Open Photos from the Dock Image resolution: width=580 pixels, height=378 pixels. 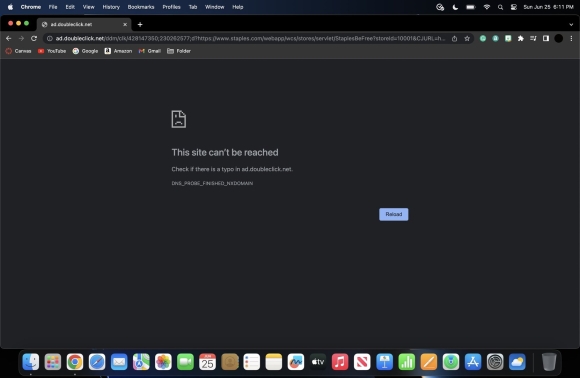[163, 362]
